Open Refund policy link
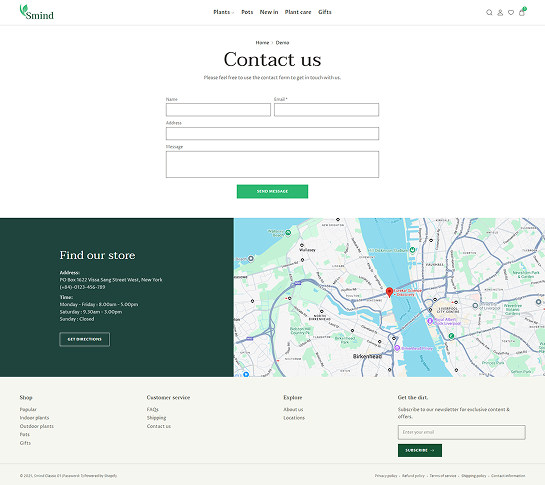Screen dimensions: 545x485 click(x=413, y=476)
